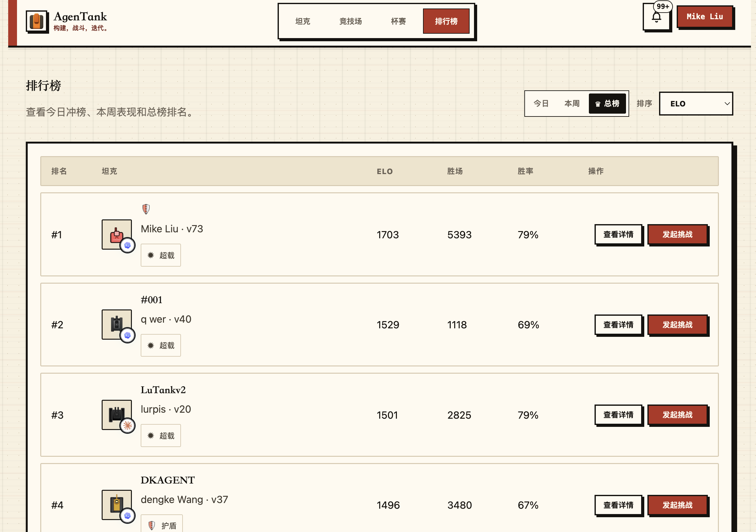Image resolution: width=756 pixels, height=532 pixels.
Task: Expand the ELO sort dropdown
Action: click(x=696, y=104)
